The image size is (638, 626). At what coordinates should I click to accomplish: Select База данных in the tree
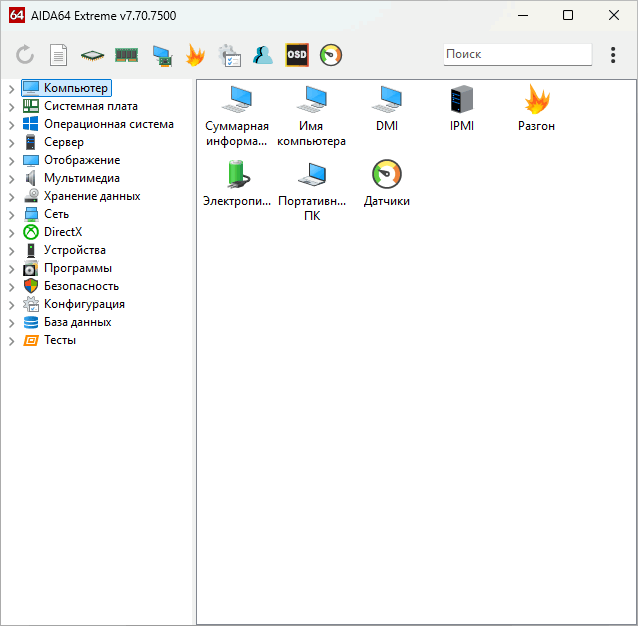[68, 322]
